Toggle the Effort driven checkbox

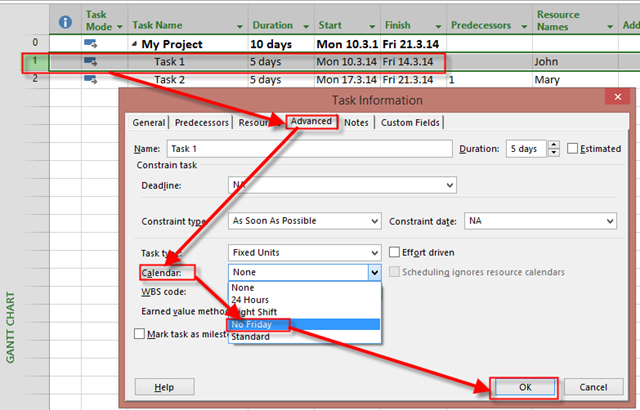coord(394,252)
